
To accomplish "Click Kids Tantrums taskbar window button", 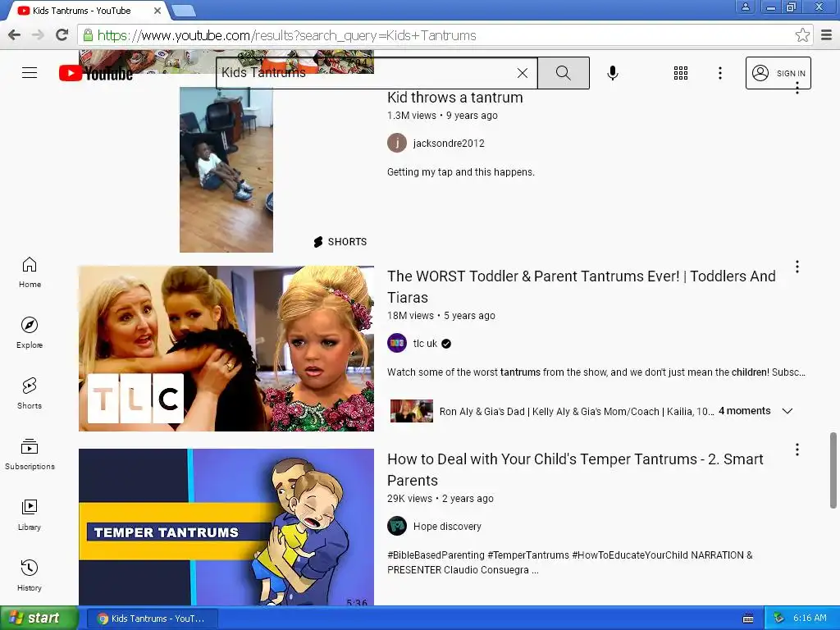I will pyautogui.click(x=152, y=619).
